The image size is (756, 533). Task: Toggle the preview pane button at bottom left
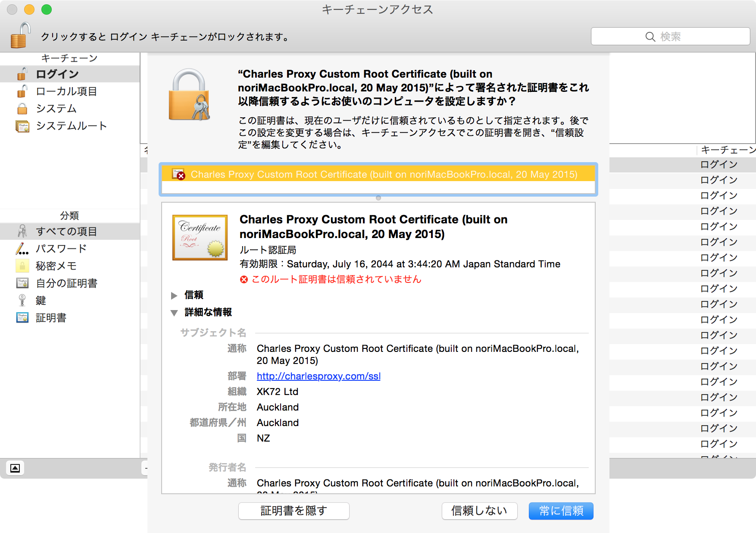pyautogui.click(x=15, y=468)
